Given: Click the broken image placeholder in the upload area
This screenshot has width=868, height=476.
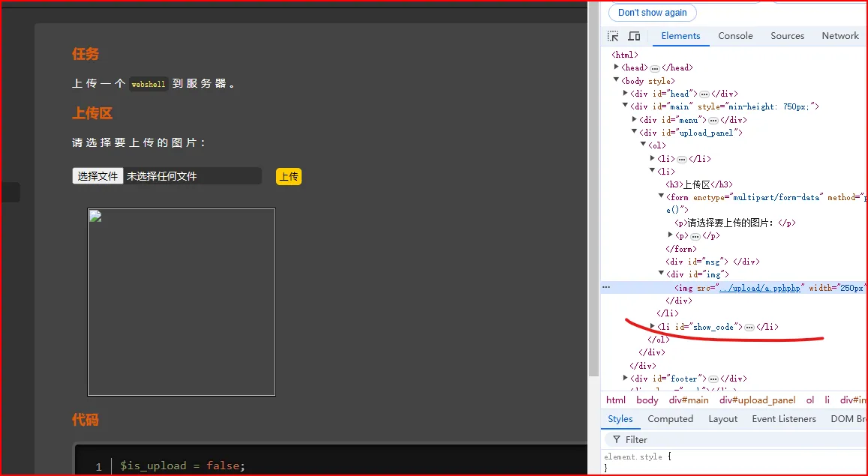Looking at the screenshot, I should 182,302.
